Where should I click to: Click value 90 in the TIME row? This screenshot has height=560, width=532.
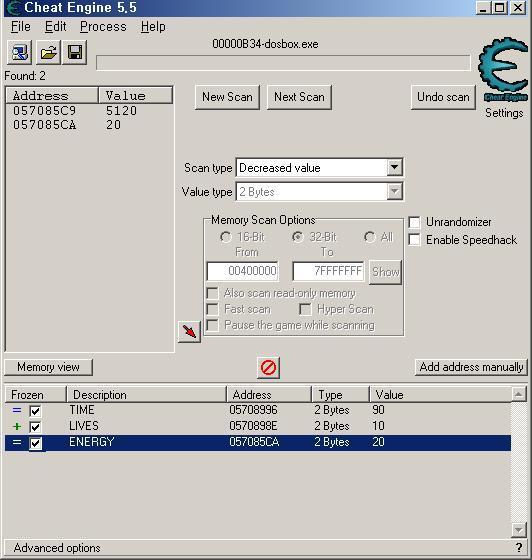[378, 410]
